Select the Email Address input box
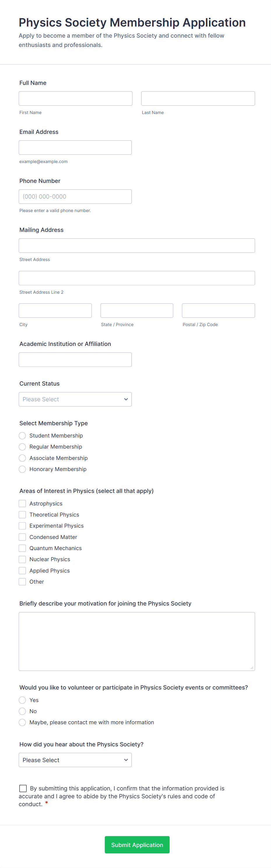This screenshot has height=868, width=271. pos(75,148)
